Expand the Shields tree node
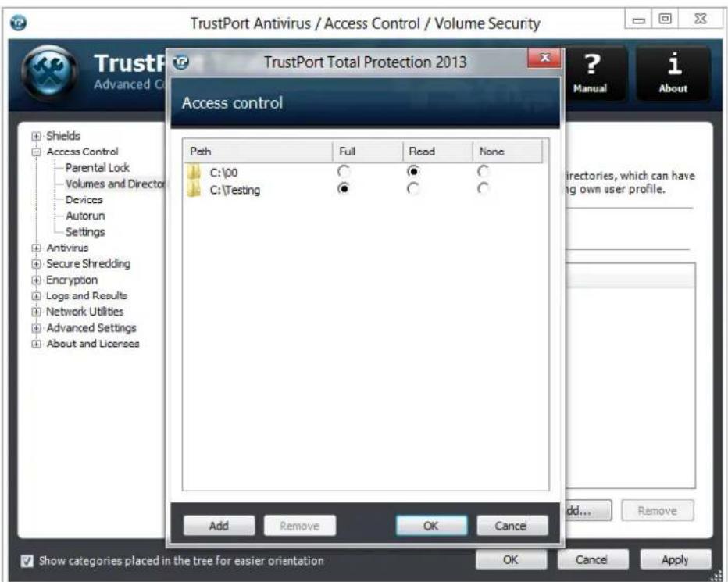The image size is (728, 582). pyautogui.click(x=36, y=136)
